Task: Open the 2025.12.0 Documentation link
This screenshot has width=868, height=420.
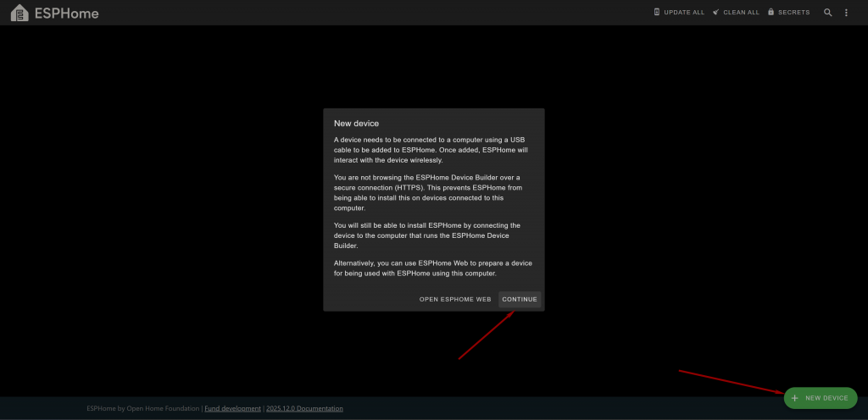Action: 304,408
